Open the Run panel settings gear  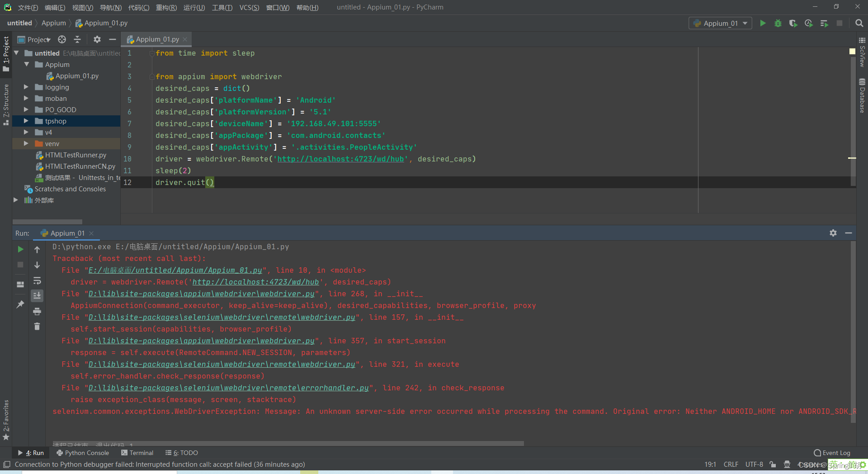click(833, 233)
